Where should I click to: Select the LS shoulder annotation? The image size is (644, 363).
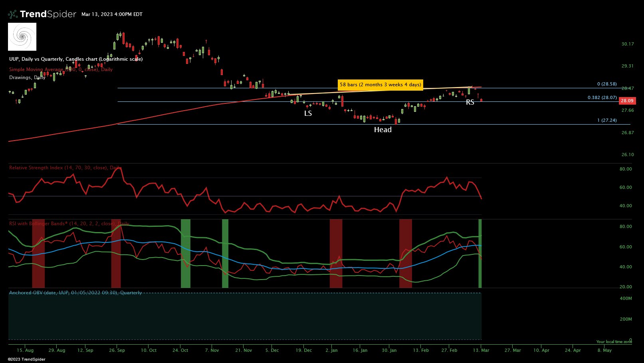pos(307,114)
